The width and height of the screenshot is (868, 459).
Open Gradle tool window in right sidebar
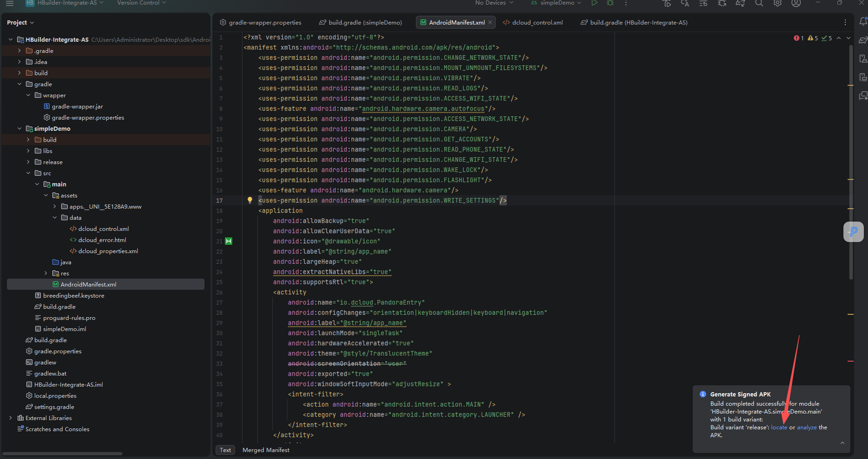tap(863, 40)
